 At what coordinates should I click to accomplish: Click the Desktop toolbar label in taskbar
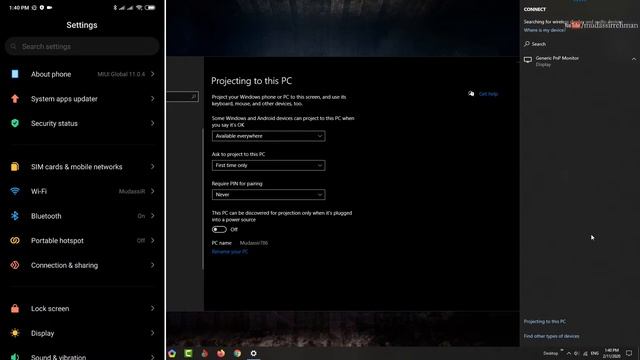(550, 353)
